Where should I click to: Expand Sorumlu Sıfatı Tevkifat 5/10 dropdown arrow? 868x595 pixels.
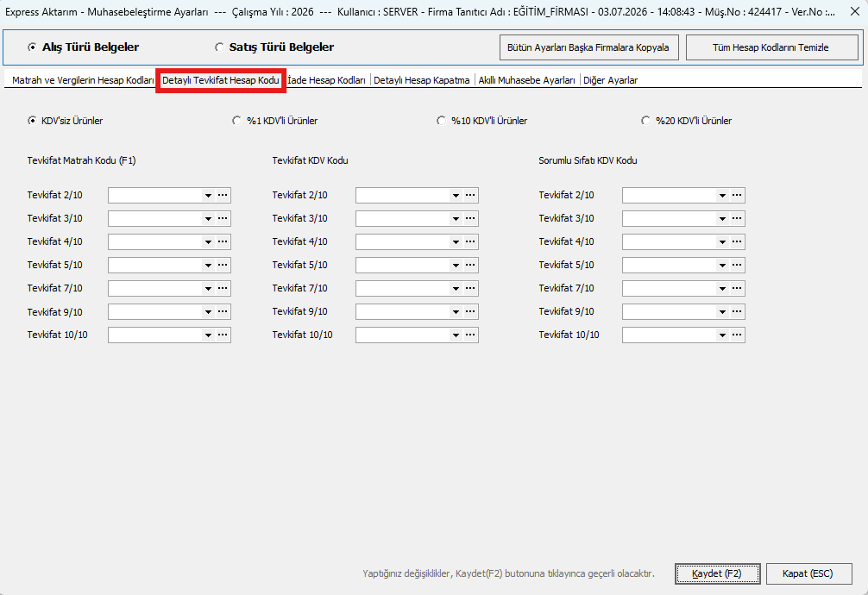[722, 265]
